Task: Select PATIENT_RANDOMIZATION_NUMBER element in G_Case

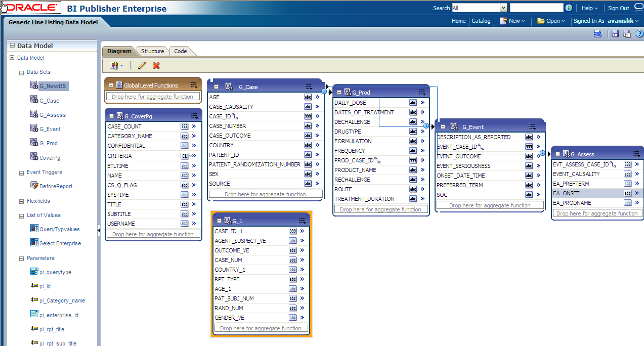Action: pyautogui.click(x=254, y=164)
